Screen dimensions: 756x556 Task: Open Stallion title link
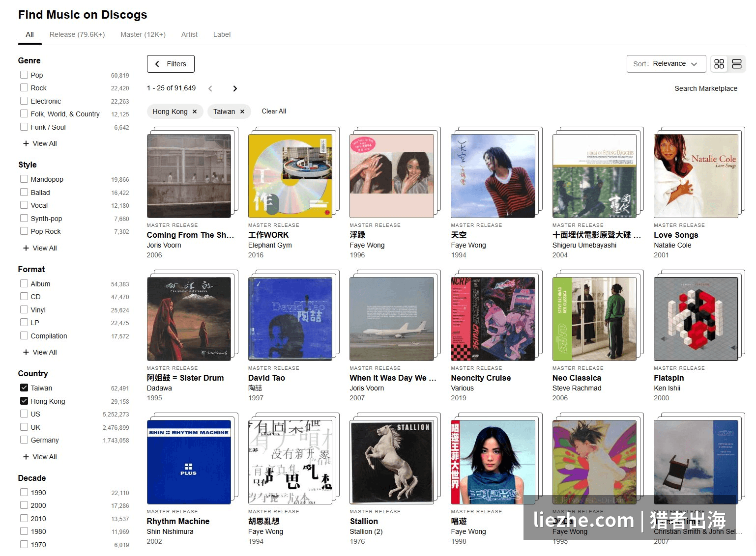(x=364, y=521)
